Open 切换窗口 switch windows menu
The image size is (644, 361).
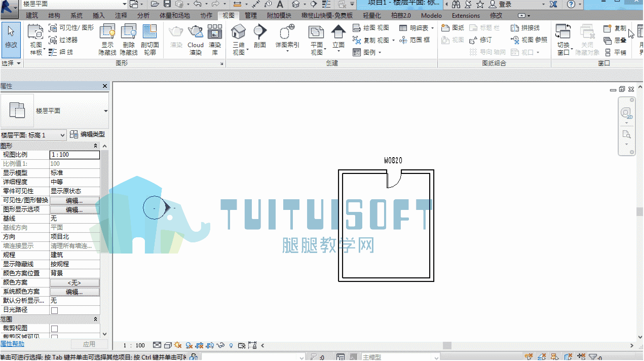click(x=563, y=40)
